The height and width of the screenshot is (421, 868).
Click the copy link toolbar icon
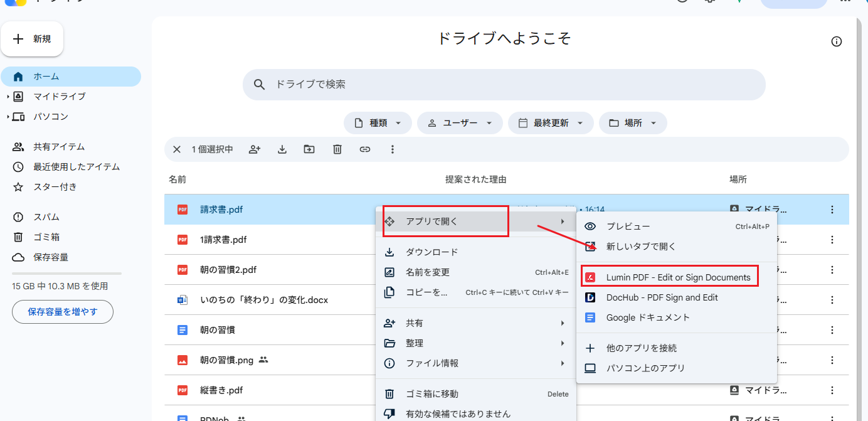(364, 149)
